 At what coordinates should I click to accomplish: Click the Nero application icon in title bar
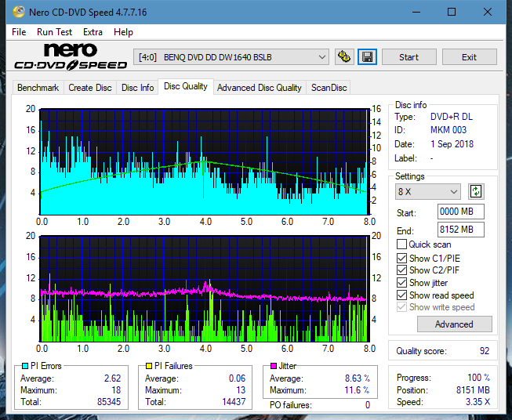(19, 12)
